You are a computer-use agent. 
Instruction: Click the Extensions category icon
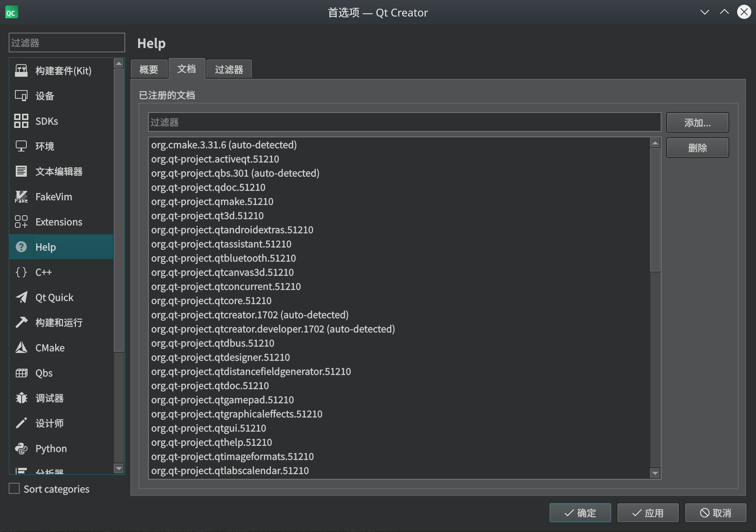[21, 222]
